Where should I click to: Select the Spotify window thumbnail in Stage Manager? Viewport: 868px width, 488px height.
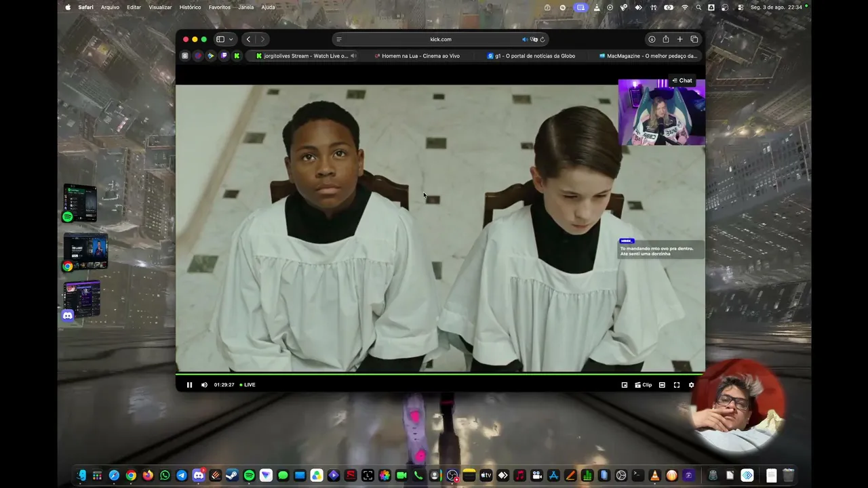pyautogui.click(x=80, y=203)
